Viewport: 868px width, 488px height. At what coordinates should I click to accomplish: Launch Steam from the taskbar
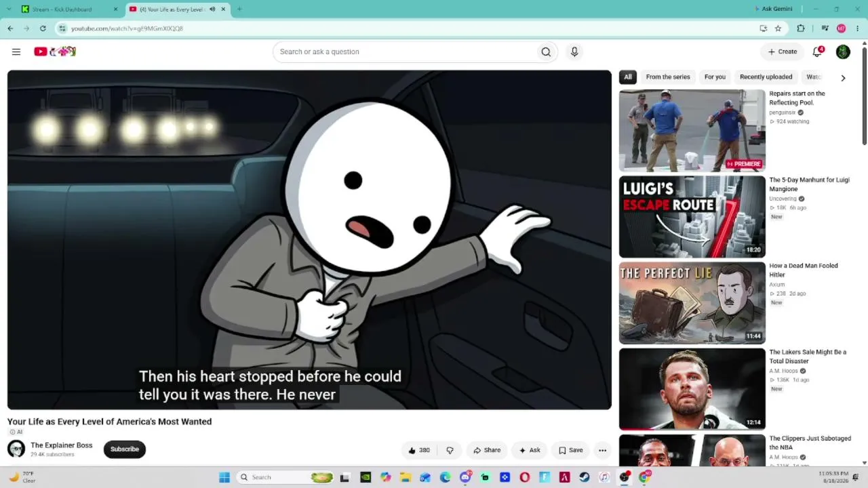[x=585, y=477]
